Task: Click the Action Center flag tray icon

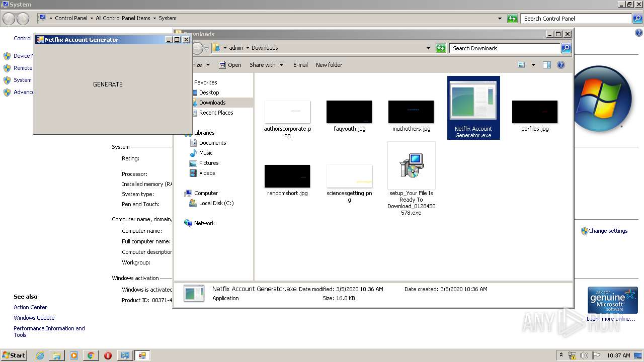Action: (596, 355)
